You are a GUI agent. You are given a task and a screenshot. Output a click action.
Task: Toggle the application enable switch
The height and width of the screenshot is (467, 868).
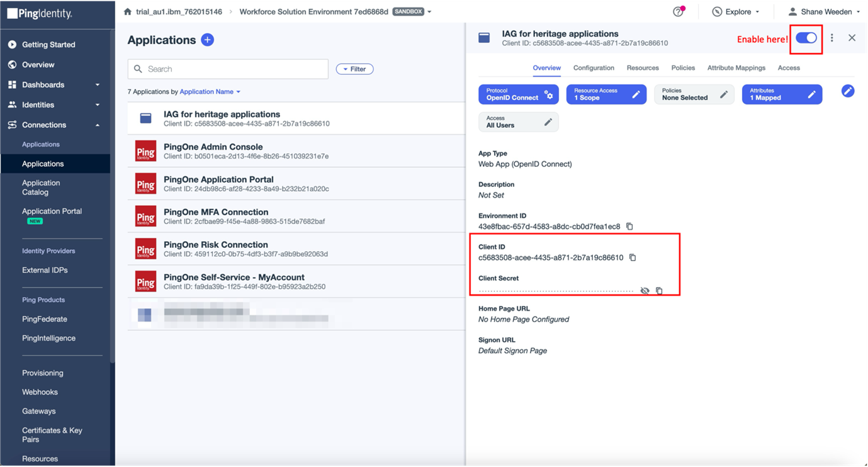pyautogui.click(x=806, y=38)
